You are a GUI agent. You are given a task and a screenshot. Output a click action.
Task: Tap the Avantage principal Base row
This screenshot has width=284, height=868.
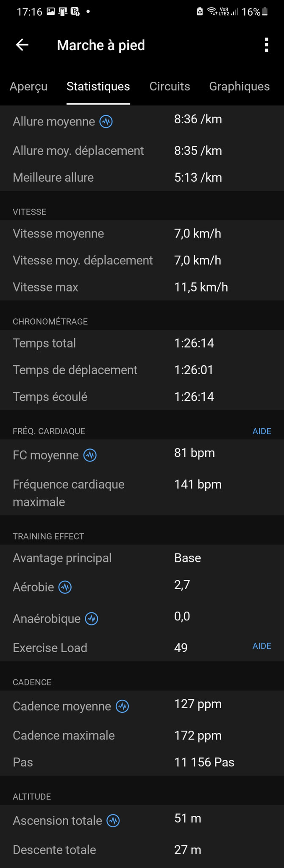point(142,558)
